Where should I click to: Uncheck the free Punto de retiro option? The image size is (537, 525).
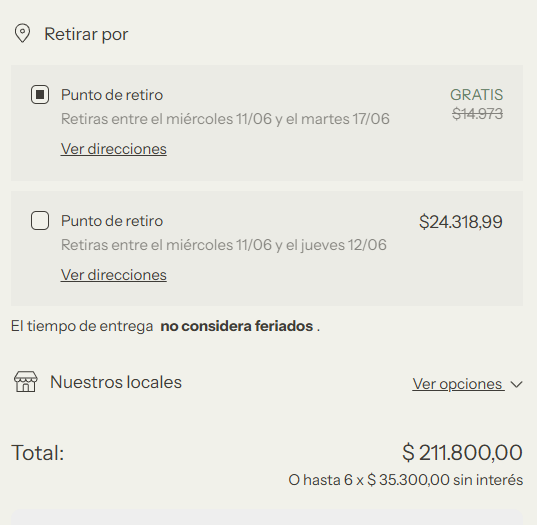[40, 95]
